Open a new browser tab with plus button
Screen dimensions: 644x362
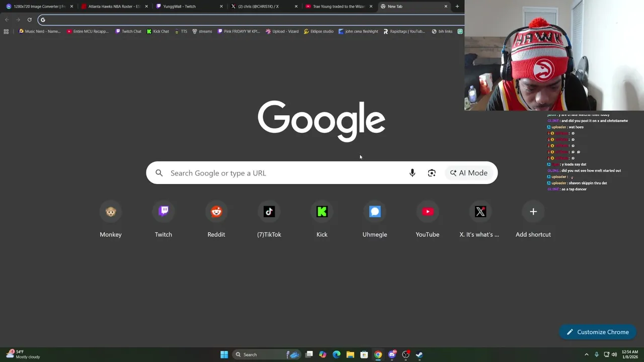(457, 7)
